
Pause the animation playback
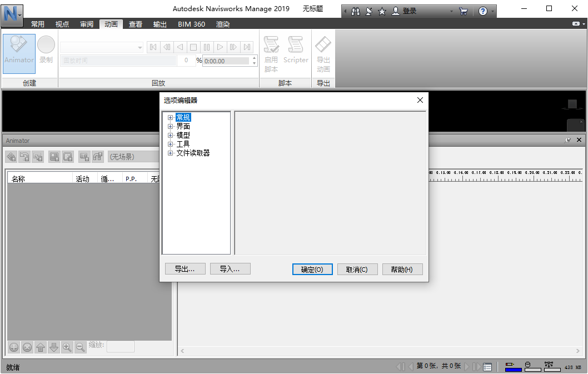click(207, 47)
